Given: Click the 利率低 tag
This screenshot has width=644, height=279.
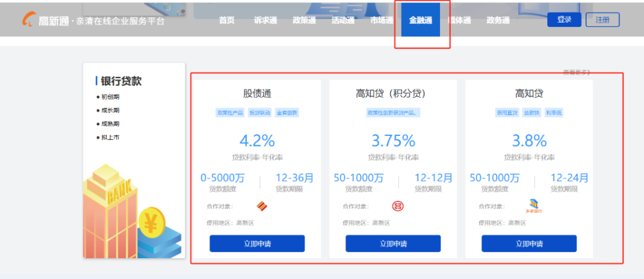Looking at the screenshot, I should pyautogui.click(x=553, y=113).
